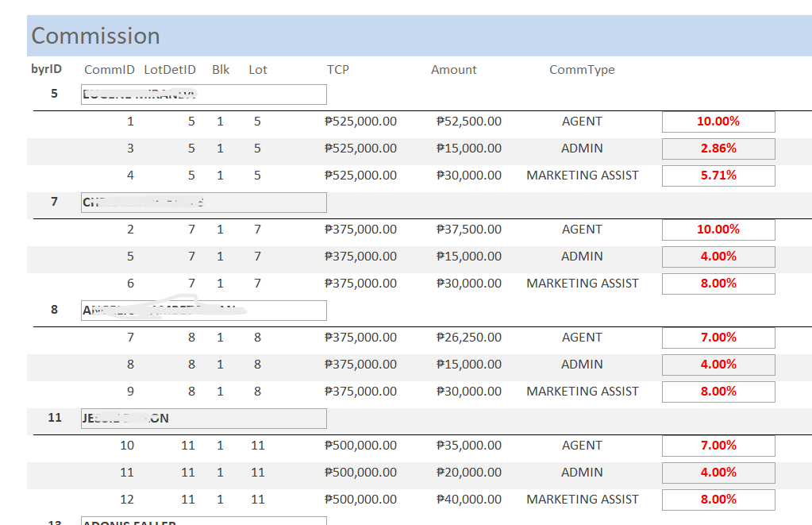Select the Blk column header
The image size is (812, 525).
coord(221,70)
